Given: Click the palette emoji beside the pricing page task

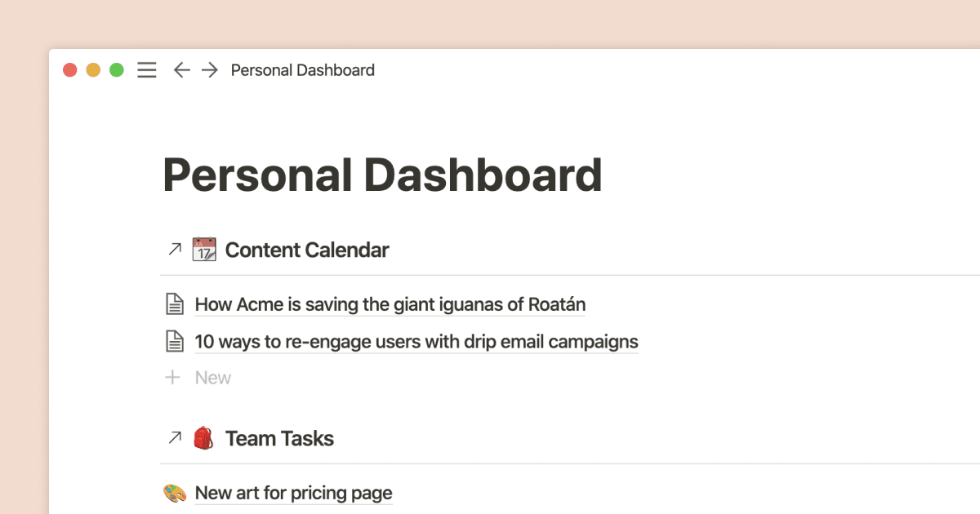Looking at the screenshot, I should click(174, 492).
